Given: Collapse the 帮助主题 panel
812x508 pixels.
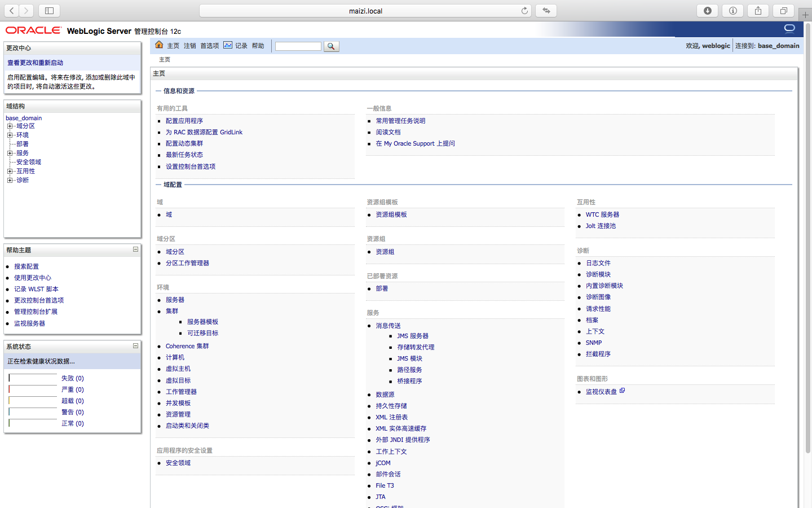Looking at the screenshot, I should coord(135,249).
